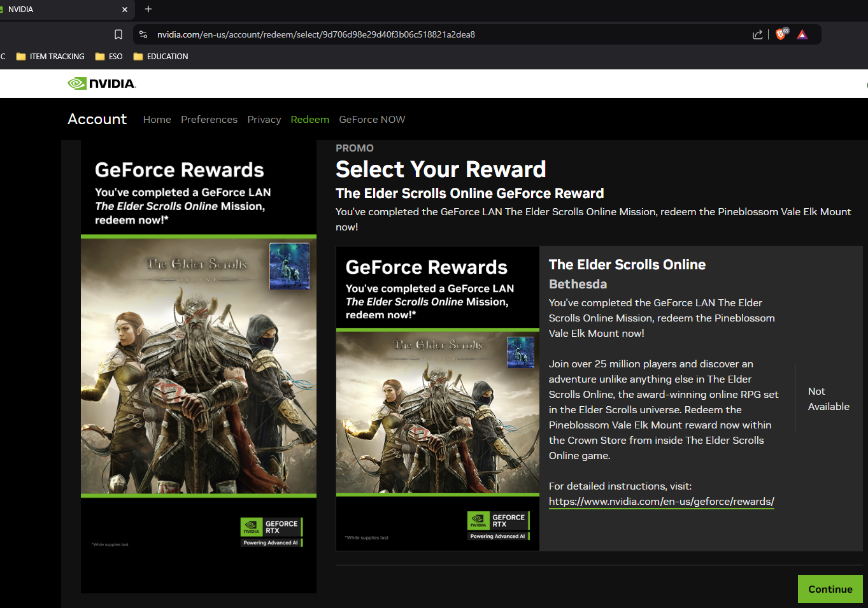Open a new browser tab
Screen dimensions: 868x608
pyautogui.click(x=148, y=9)
